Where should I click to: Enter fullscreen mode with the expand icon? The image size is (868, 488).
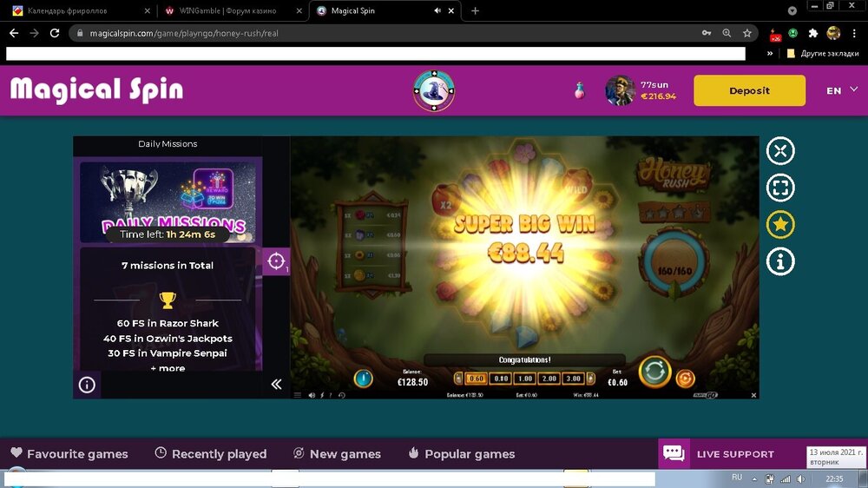(780, 188)
